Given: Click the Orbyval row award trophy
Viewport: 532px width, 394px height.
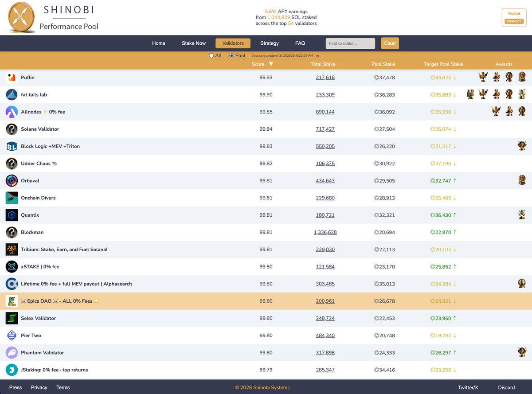Looking at the screenshot, I should [522, 180].
